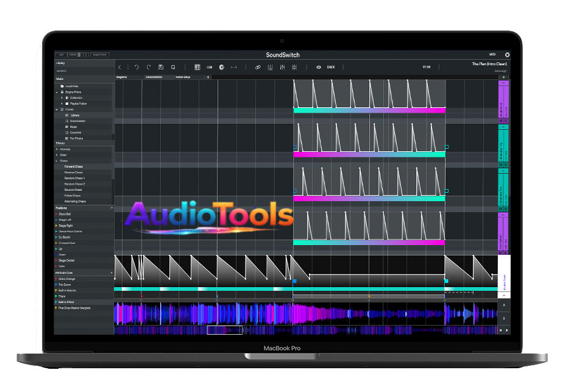Click the Disco Ball position flag

[56, 214]
